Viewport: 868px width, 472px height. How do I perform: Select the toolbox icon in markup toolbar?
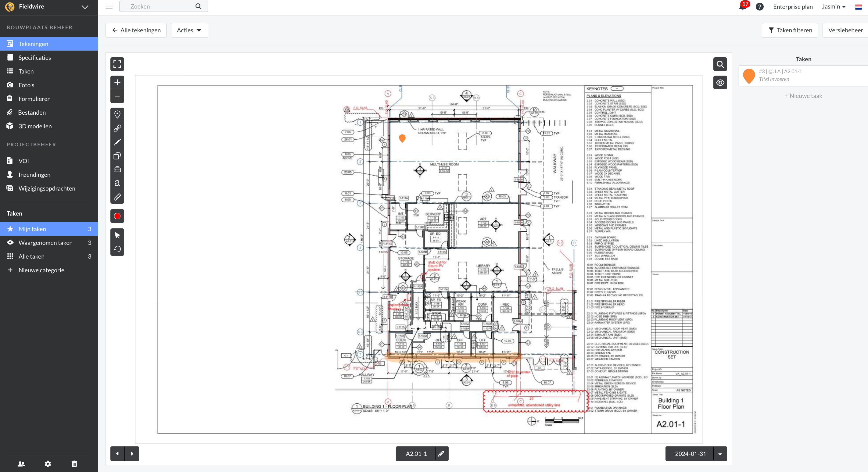[x=117, y=170]
